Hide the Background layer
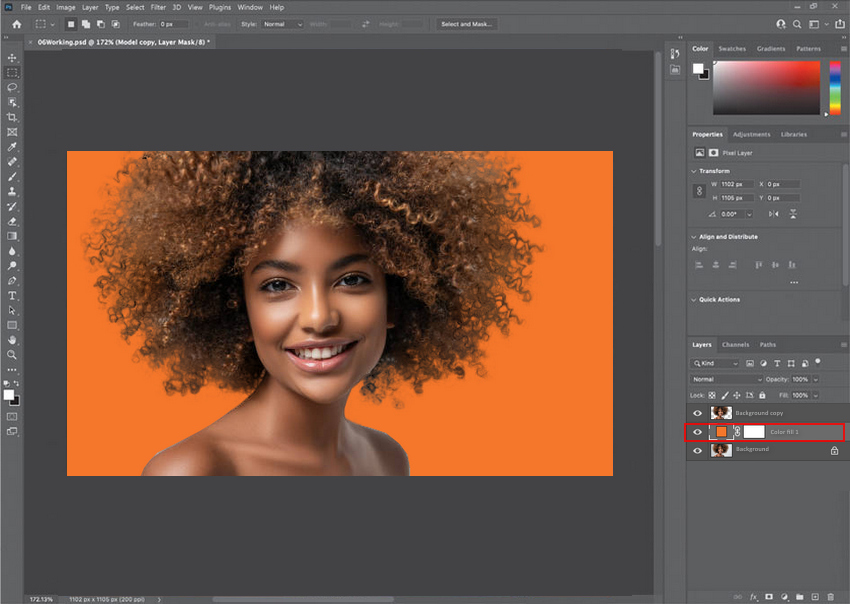Viewport: 850px width, 604px height. pyautogui.click(x=698, y=450)
